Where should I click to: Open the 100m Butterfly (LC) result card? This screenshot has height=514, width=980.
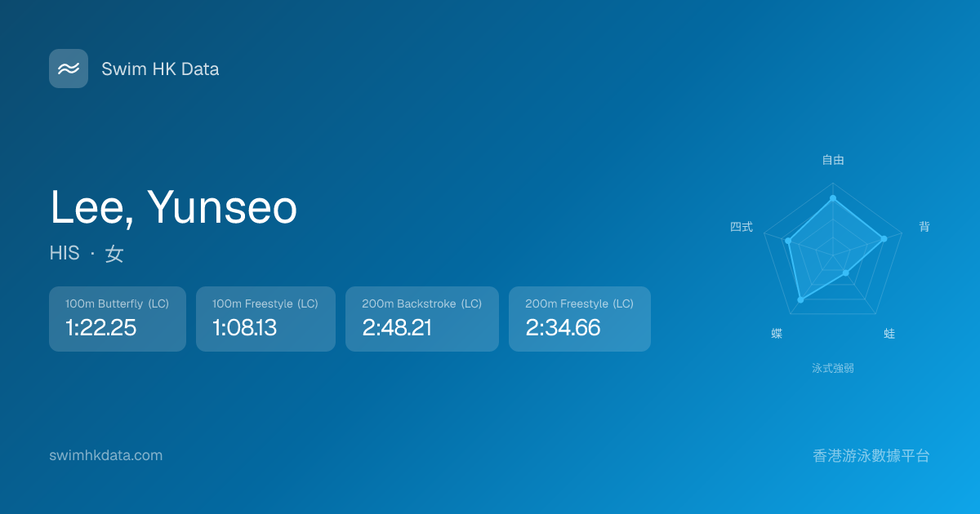118,319
